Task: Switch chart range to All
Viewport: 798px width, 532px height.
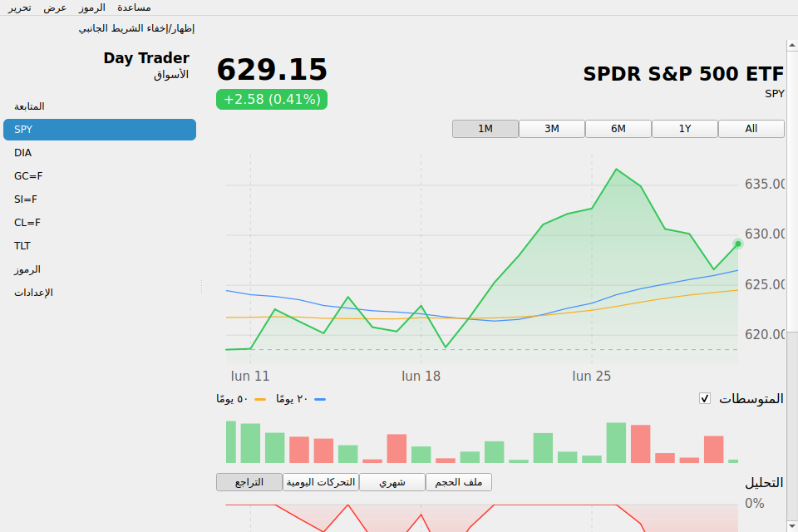Action: pyautogui.click(x=751, y=129)
